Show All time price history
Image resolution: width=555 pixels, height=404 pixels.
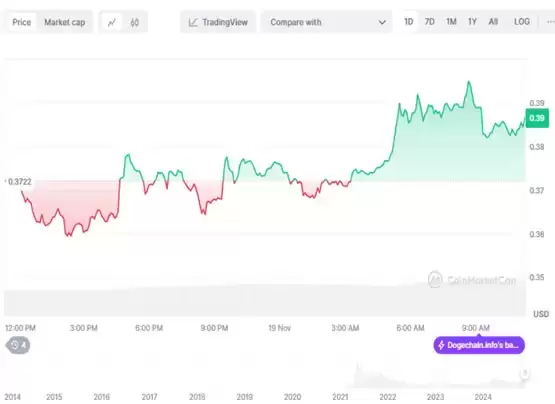493,22
